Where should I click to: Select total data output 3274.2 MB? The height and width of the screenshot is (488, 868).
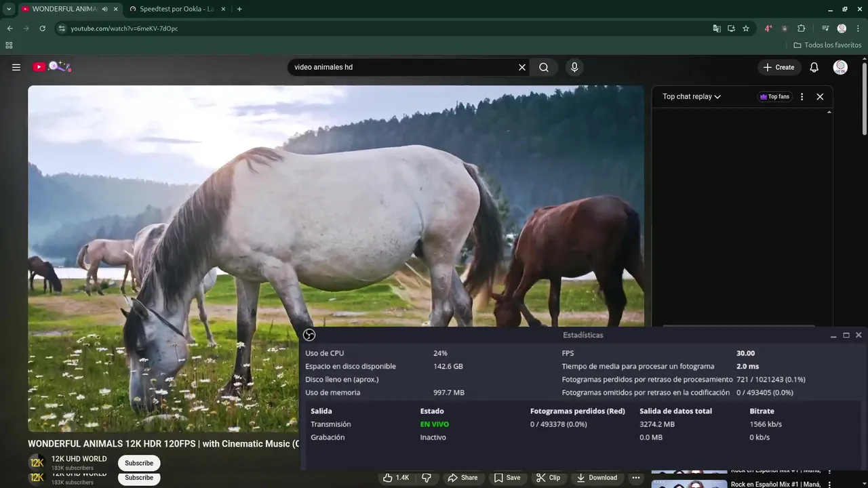pyautogui.click(x=657, y=424)
